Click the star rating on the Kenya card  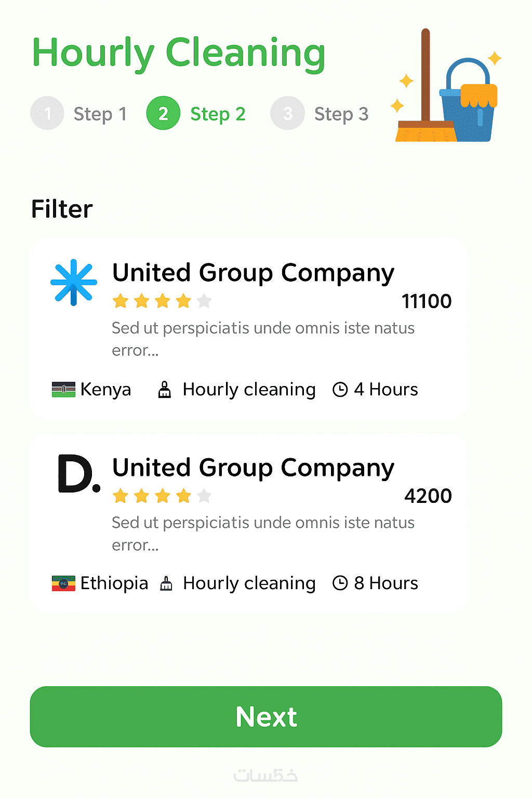(x=162, y=301)
